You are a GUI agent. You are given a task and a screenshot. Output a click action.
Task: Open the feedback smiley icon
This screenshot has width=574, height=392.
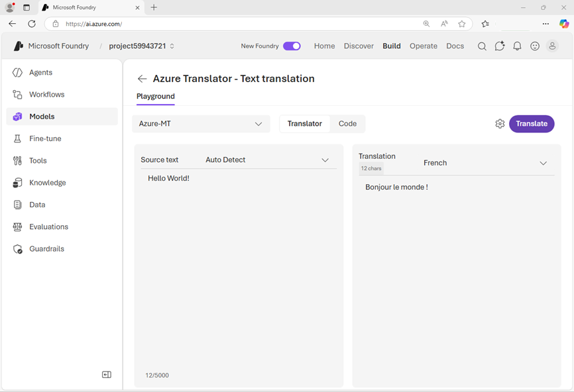point(535,46)
